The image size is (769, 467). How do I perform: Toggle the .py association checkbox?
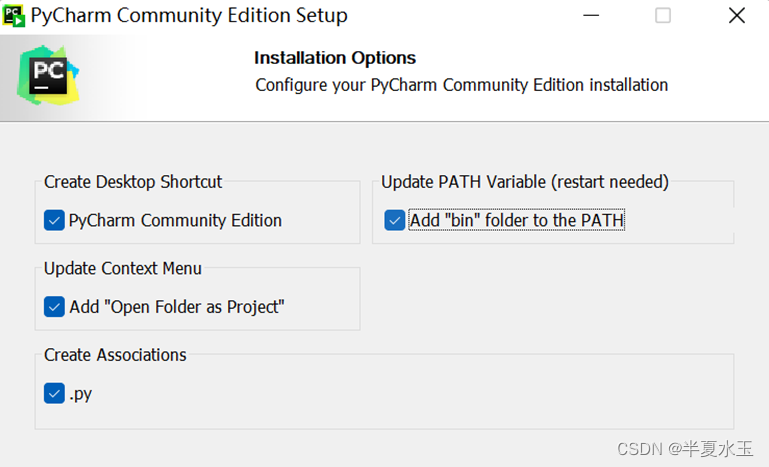[x=54, y=394]
